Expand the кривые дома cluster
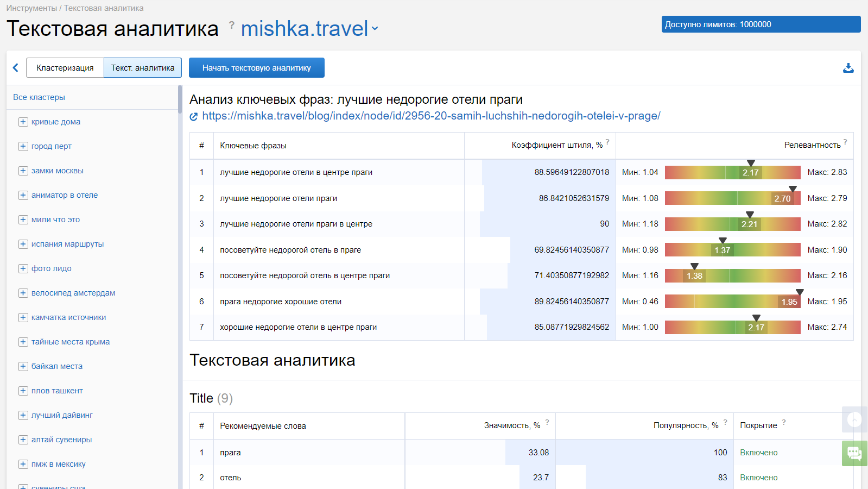This screenshot has height=489, width=868. pyautogui.click(x=23, y=122)
